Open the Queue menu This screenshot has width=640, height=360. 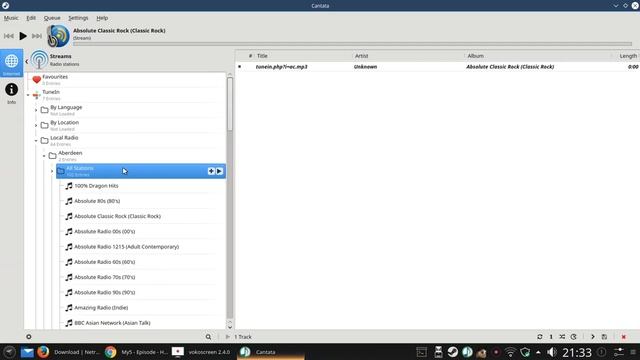pos(52,18)
